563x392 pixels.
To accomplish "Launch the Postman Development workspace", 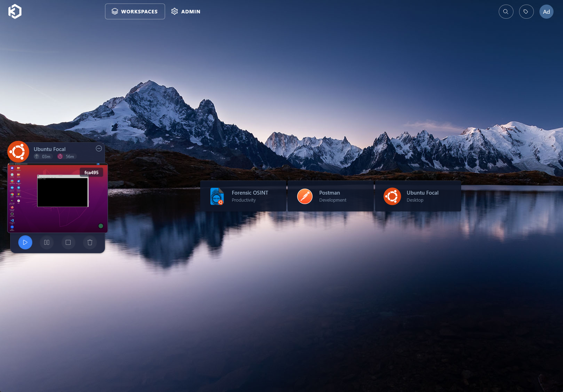I will [330, 196].
